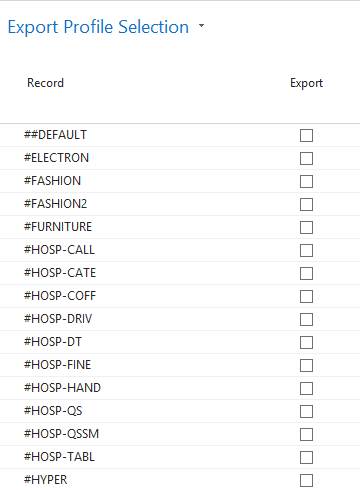This screenshot has width=360, height=490.
Task: Tick export checkbox for #HOSP-COFF
Action: (306, 296)
